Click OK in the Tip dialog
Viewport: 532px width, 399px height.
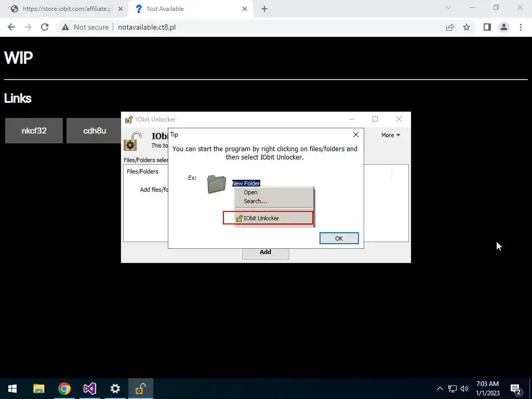coord(339,238)
